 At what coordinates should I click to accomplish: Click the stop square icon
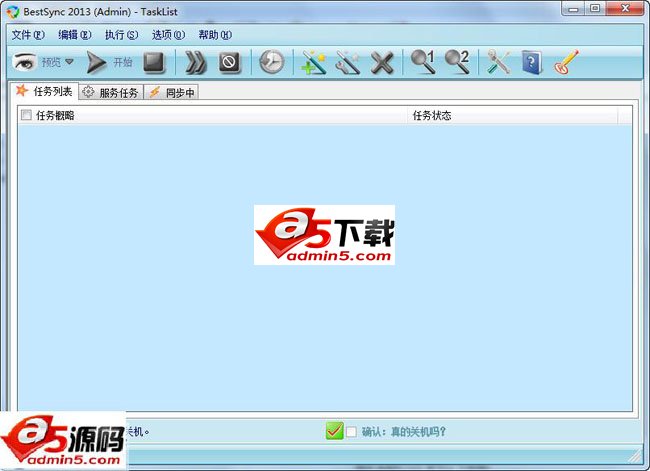pos(154,63)
